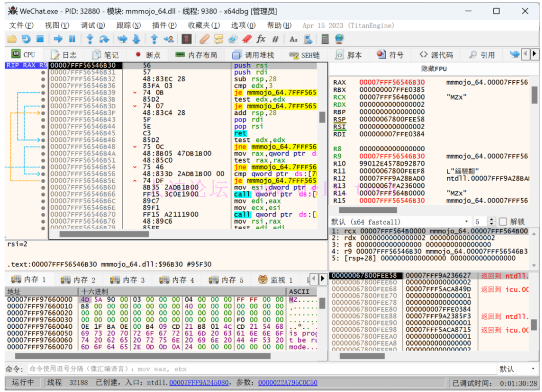Restart the debuggee with restart icon

(26, 39)
